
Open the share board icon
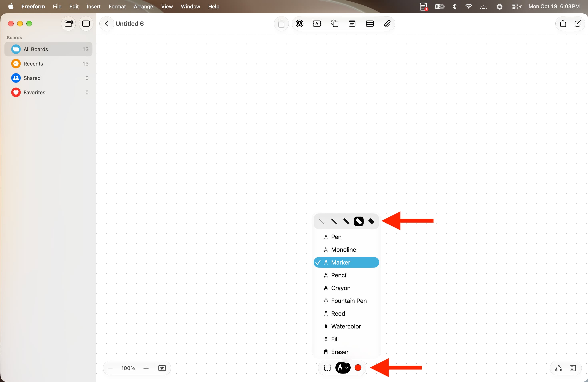[x=563, y=23]
